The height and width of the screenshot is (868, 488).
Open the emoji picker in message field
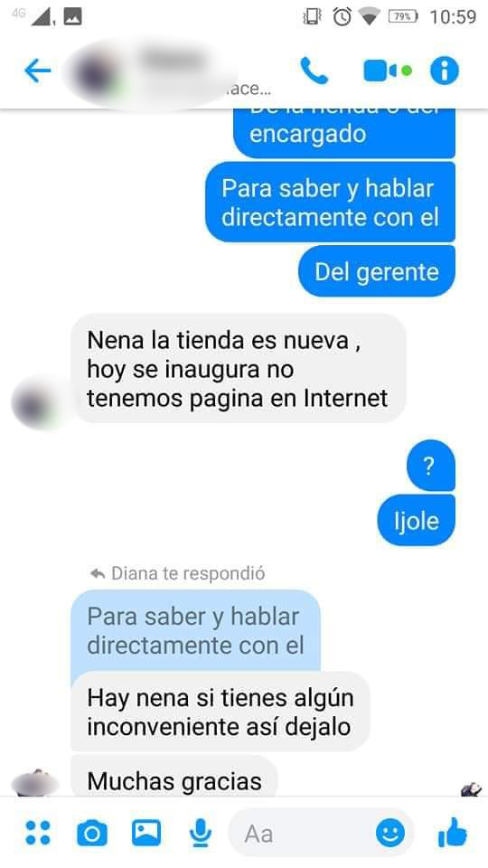coord(390,833)
